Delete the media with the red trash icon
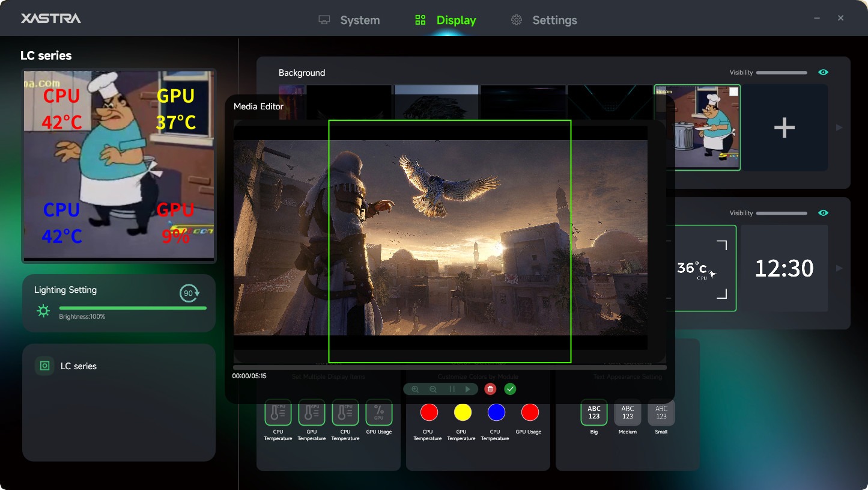This screenshot has width=868, height=490. (x=490, y=389)
